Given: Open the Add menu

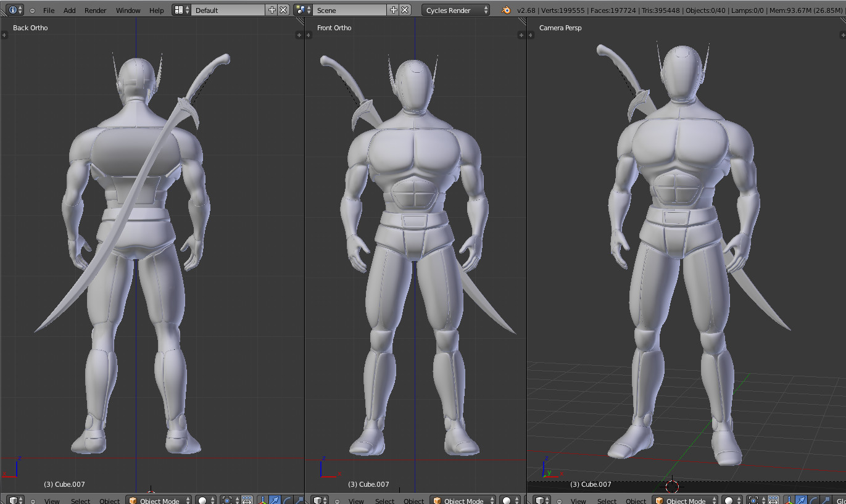Looking at the screenshot, I should [x=70, y=10].
